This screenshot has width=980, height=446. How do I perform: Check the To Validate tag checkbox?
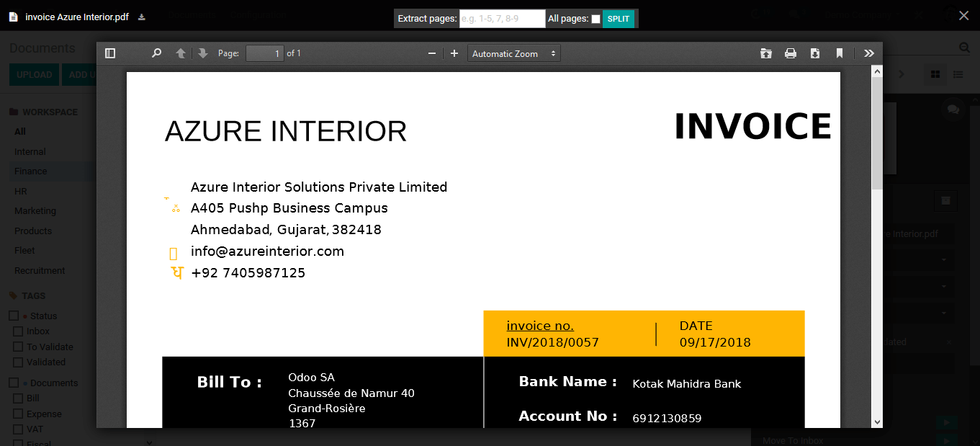19,347
